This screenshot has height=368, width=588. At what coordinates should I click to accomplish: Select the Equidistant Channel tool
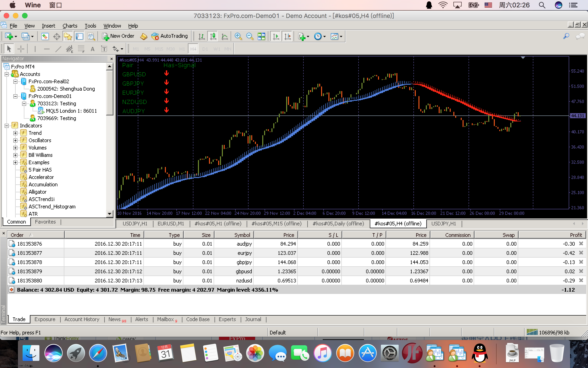point(70,49)
